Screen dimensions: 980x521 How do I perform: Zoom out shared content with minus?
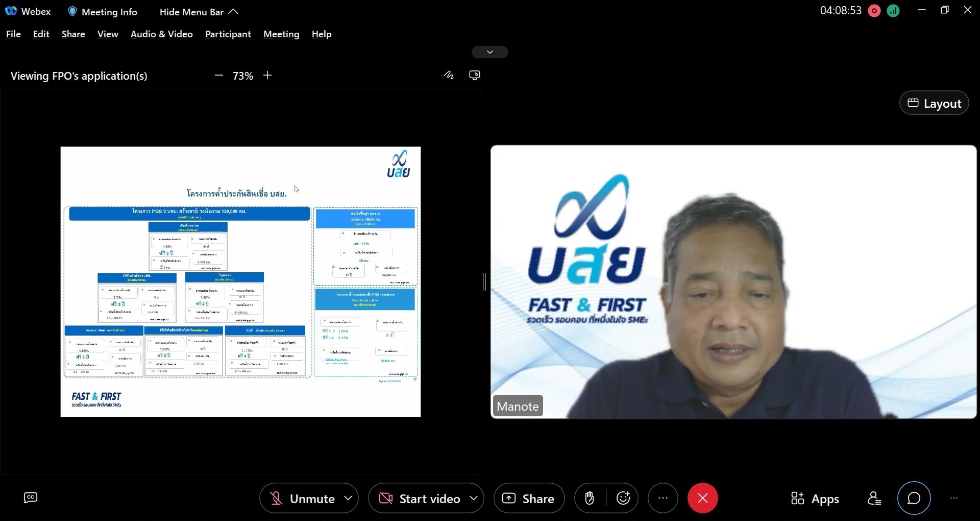point(219,76)
